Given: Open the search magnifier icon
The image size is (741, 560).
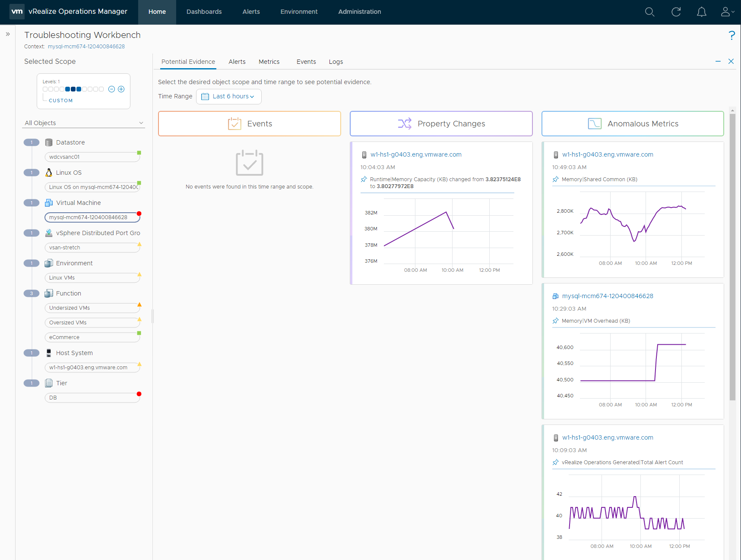Looking at the screenshot, I should click(649, 12).
